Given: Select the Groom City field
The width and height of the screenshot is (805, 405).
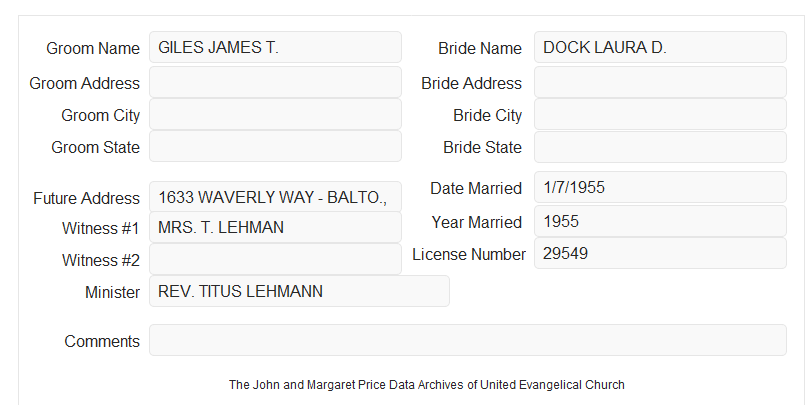Looking at the screenshot, I should click(275, 114).
